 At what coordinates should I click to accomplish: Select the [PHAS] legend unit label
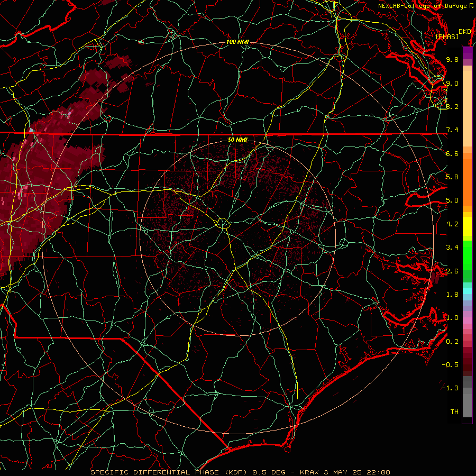coord(447,36)
